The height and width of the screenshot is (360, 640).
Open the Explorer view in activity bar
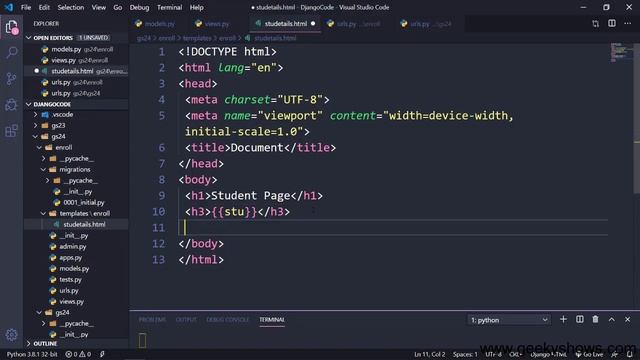click(x=11, y=27)
